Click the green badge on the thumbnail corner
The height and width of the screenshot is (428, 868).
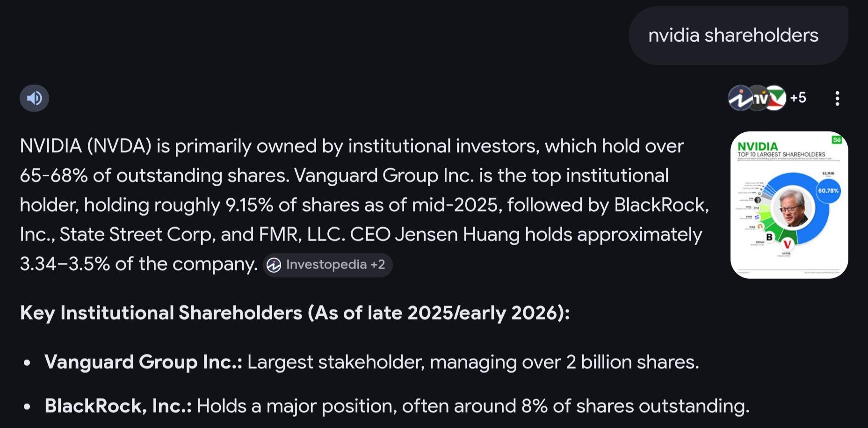coord(837,140)
